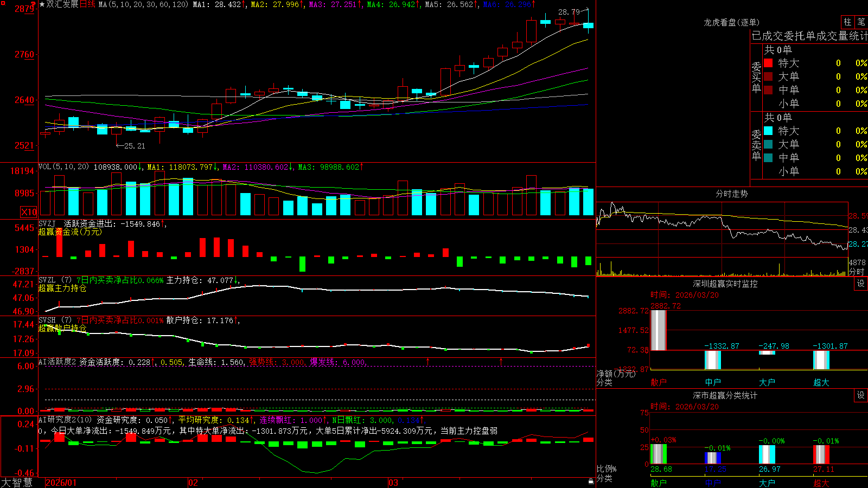Click the 28.79 high price marker
868x488 pixels.
pyautogui.click(x=569, y=12)
